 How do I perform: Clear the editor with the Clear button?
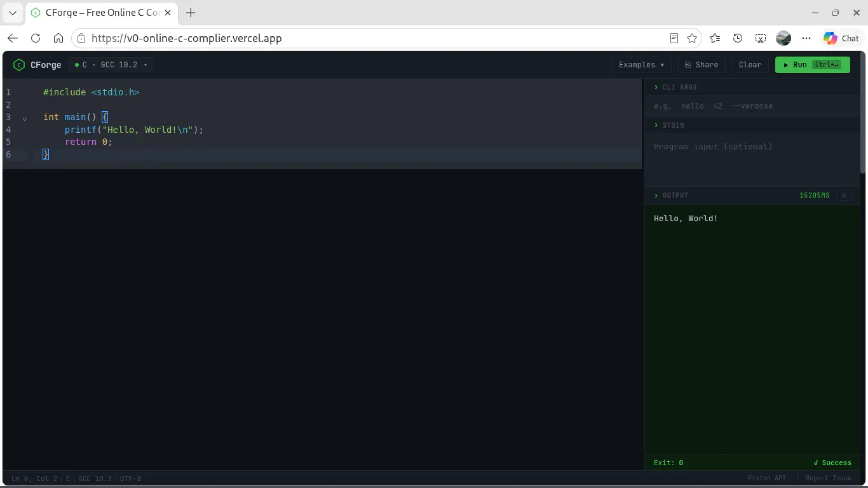coord(750,65)
